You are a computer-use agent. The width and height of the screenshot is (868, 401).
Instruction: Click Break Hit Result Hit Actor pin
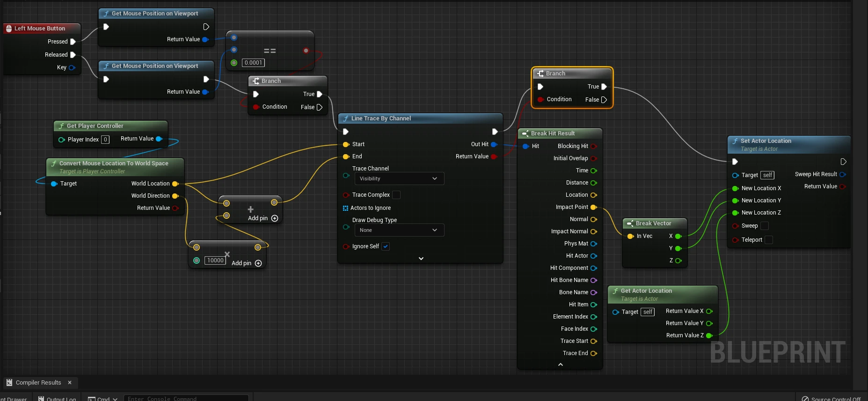(x=594, y=256)
